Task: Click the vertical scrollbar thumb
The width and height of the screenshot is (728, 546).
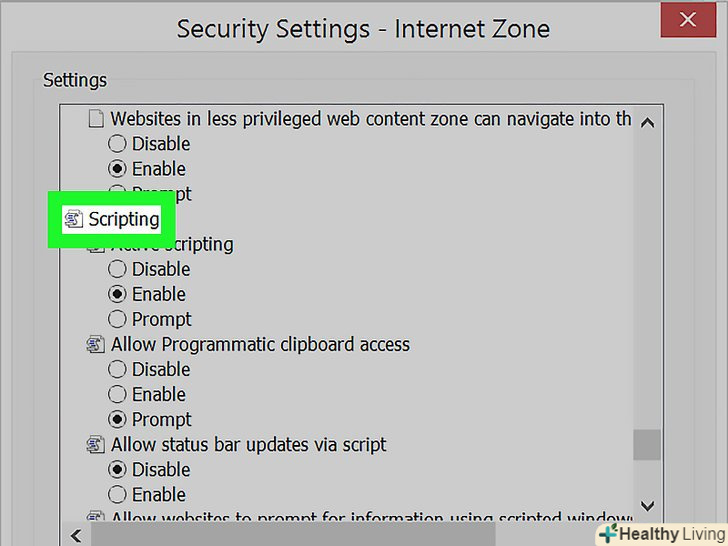Action: click(647, 445)
